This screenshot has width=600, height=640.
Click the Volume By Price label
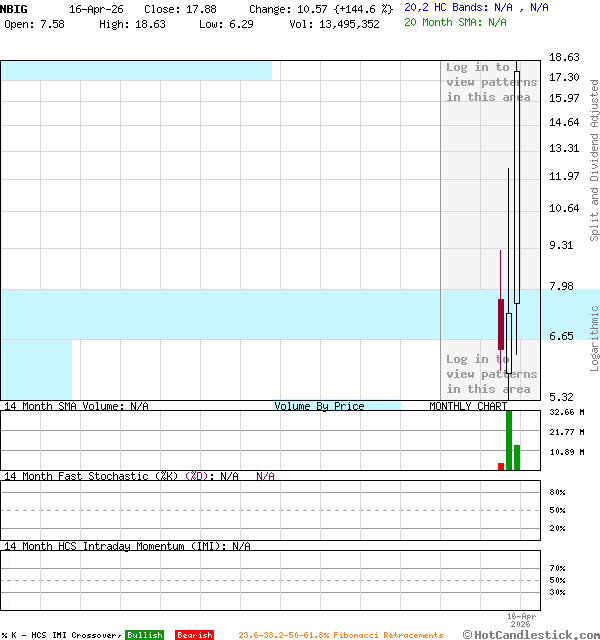click(x=319, y=406)
